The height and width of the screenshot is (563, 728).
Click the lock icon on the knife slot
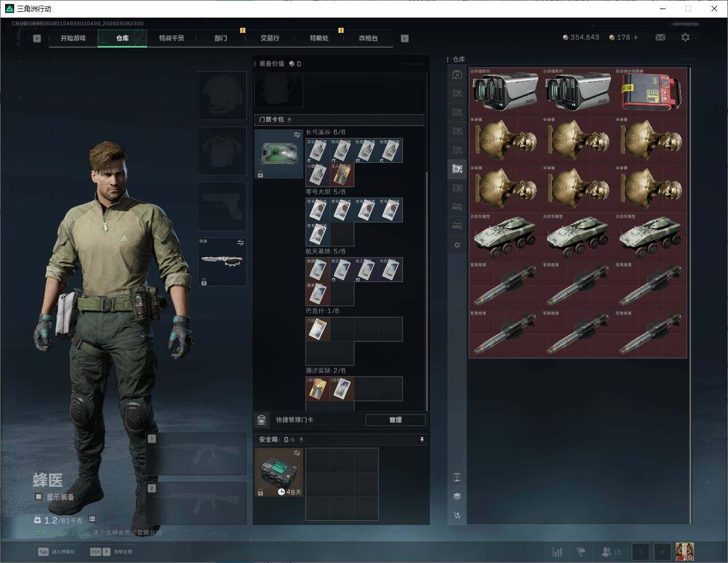tap(204, 281)
